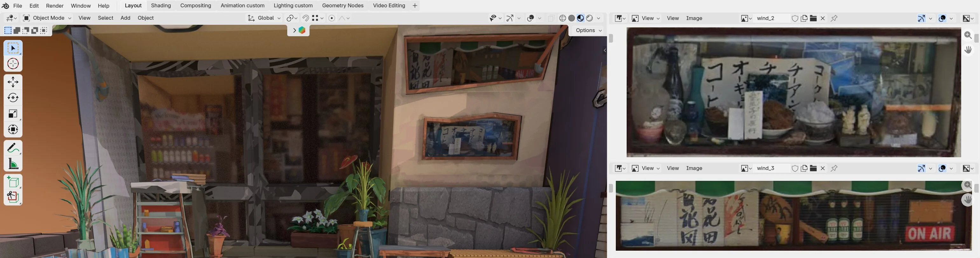Select the Move tool

(x=13, y=82)
